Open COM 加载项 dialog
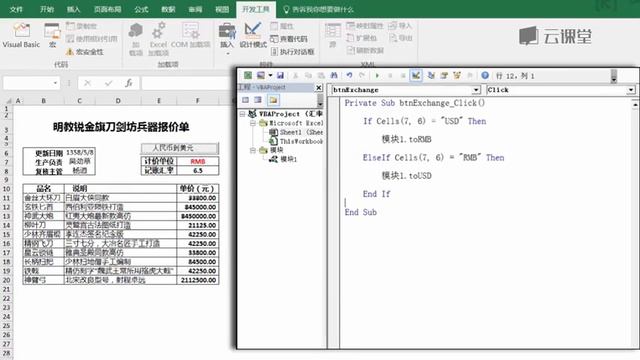Image resolution: width=640 pixels, height=360 pixels. [191, 36]
